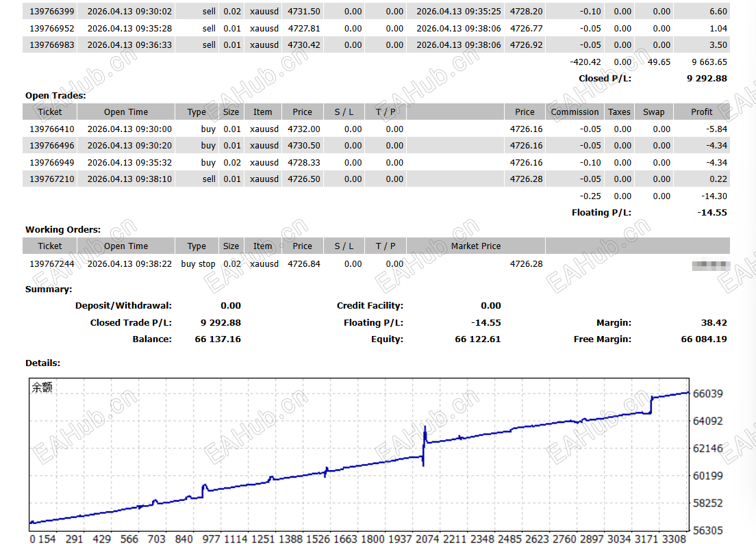The height and width of the screenshot is (544, 756).
Task: Click the "Market Price" column header
Action: [x=476, y=246]
